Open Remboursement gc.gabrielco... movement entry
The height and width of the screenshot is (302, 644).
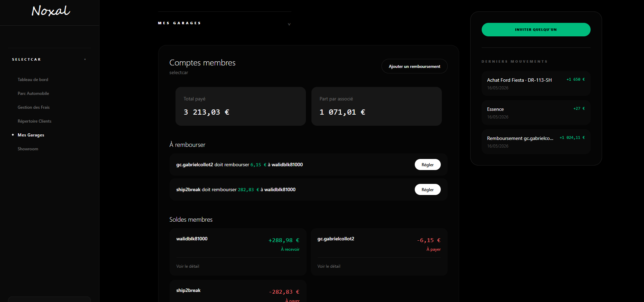(536, 142)
